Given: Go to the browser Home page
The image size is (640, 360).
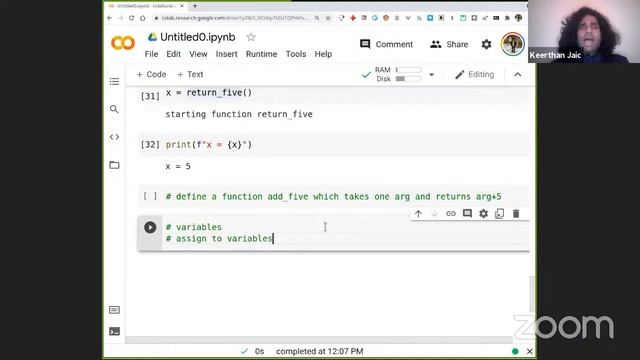Looking at the screenshot, I should point(142,18).
